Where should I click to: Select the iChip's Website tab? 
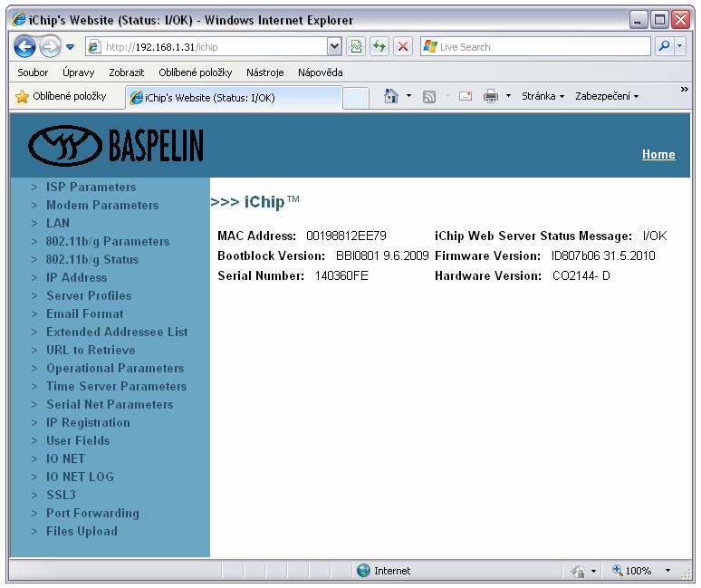[x=234, y=98]
